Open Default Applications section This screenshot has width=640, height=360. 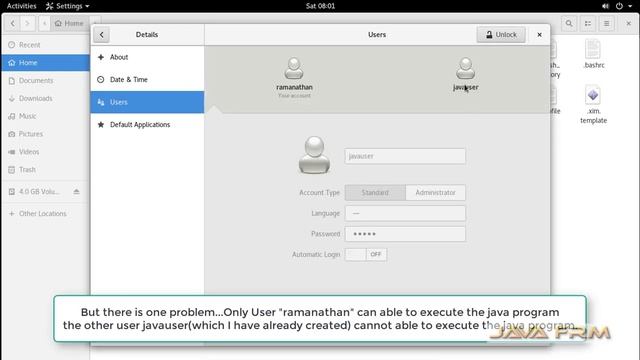click(x=147, y=124)
